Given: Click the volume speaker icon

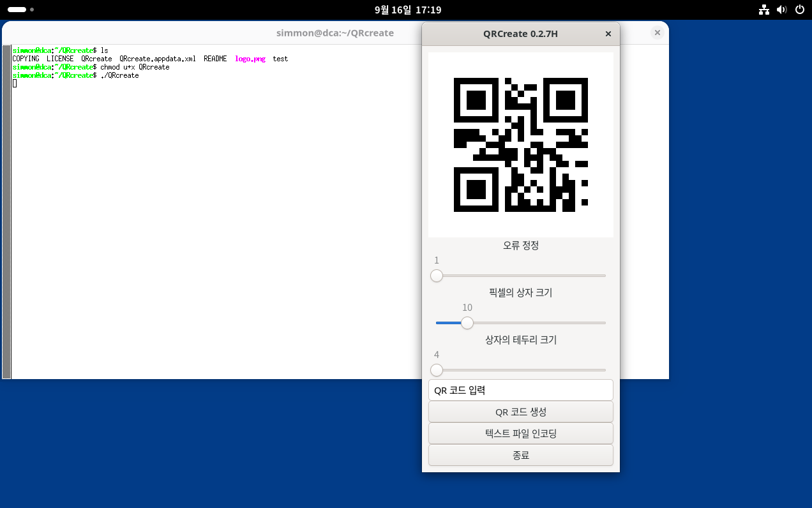Looking at the screenshot, I should (x=781, y=10).
